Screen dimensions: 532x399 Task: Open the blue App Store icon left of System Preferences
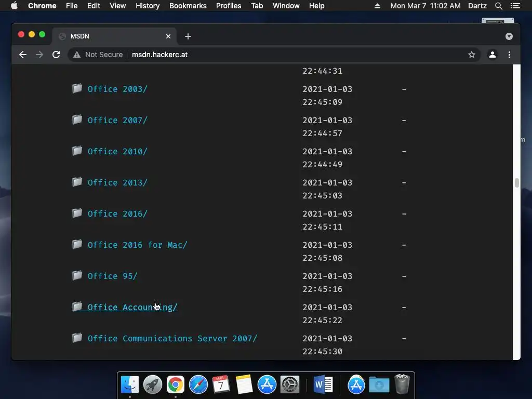click(x=267, y=384)
